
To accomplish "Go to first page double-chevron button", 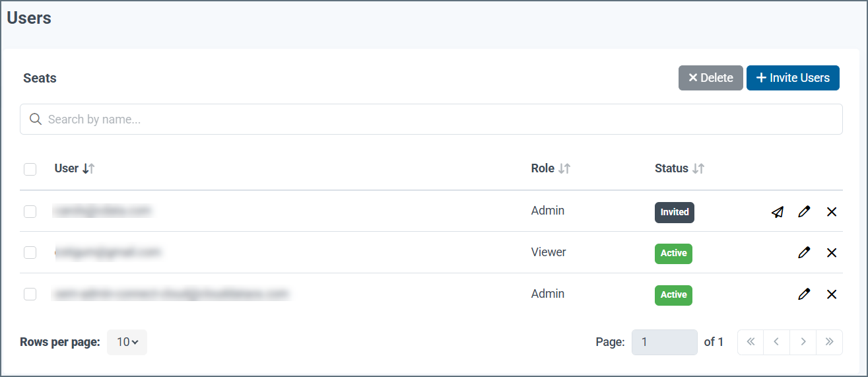I will pos(751,342).
